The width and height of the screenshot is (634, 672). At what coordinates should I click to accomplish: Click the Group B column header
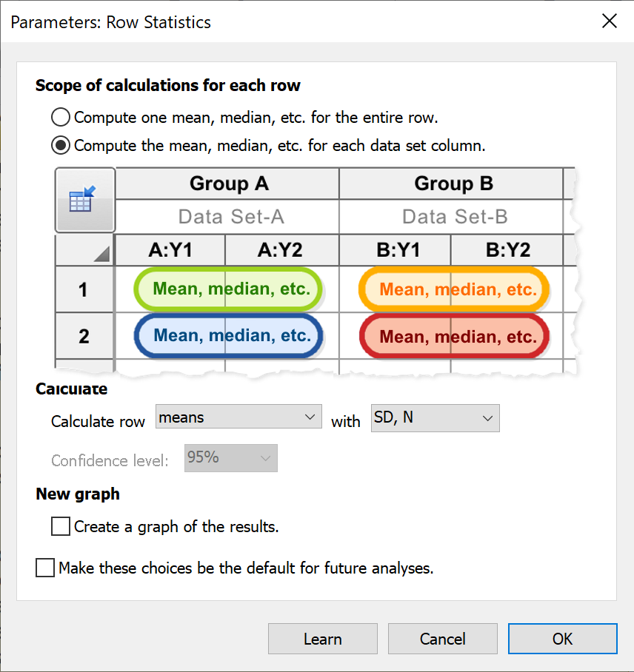pyautogui.click(x=453, y=184)
